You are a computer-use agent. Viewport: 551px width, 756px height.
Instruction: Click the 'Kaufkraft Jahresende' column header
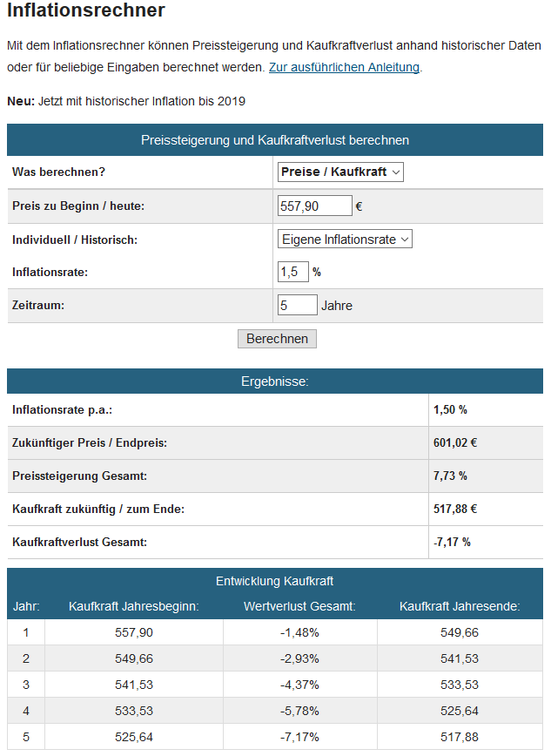pos(460,606)
